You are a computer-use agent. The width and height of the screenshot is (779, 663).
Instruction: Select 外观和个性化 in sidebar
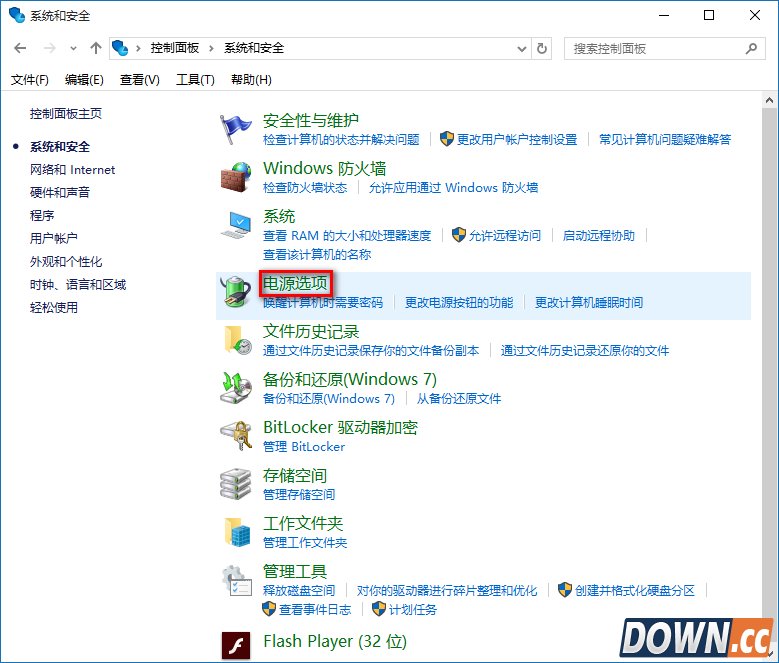(x=66, y=262)
